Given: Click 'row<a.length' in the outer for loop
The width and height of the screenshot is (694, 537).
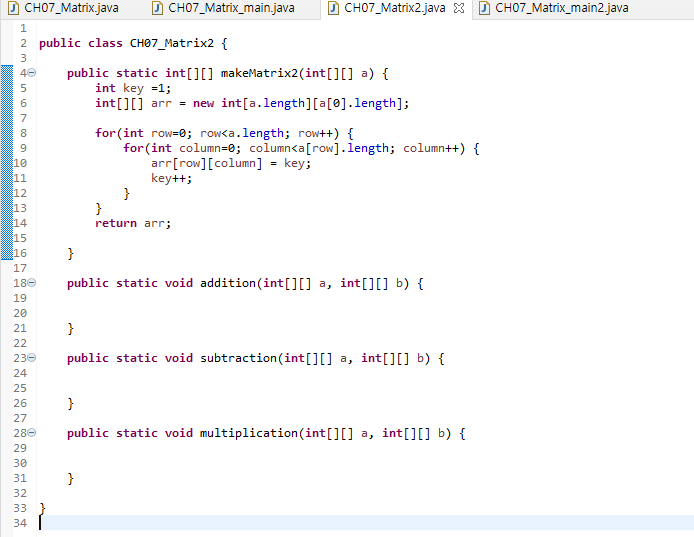Looking at the screenshot, I should [242, 133].
